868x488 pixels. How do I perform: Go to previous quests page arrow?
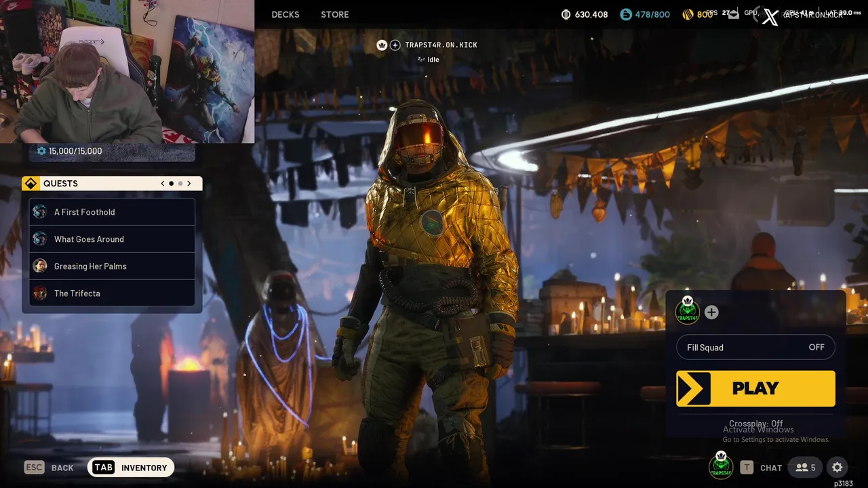pos(163,184)
